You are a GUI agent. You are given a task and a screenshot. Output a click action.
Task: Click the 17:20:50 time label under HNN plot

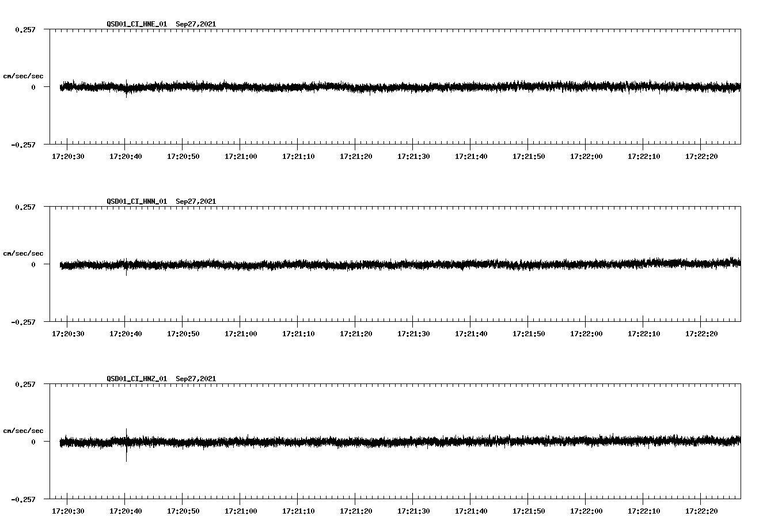click(183, 334)
